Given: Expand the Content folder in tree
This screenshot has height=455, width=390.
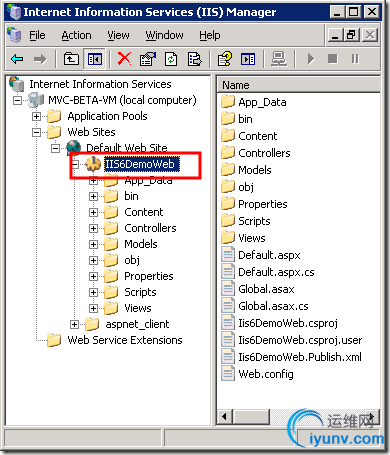Looking at the screenshot, I should tap(93, 212).
